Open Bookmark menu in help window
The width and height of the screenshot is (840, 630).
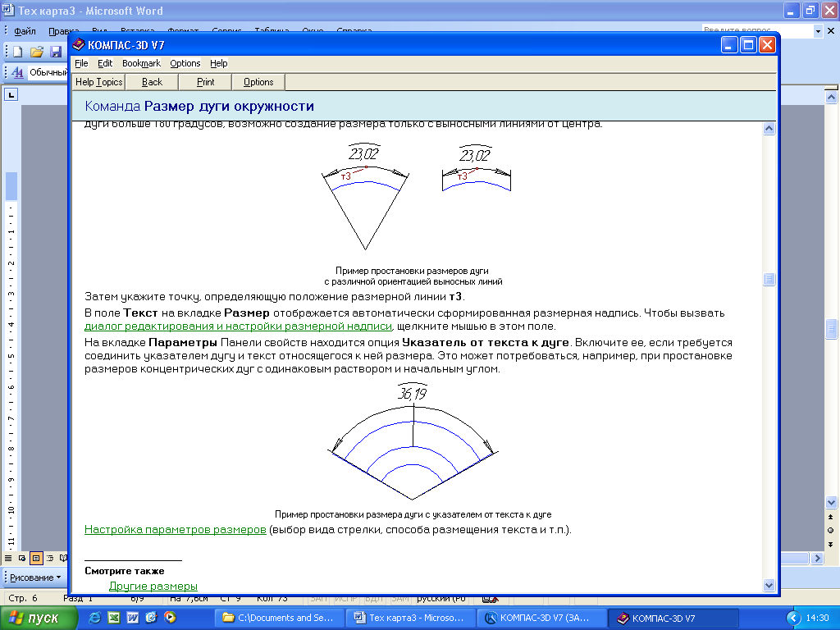pyautogui.click(x=141, y=63)
